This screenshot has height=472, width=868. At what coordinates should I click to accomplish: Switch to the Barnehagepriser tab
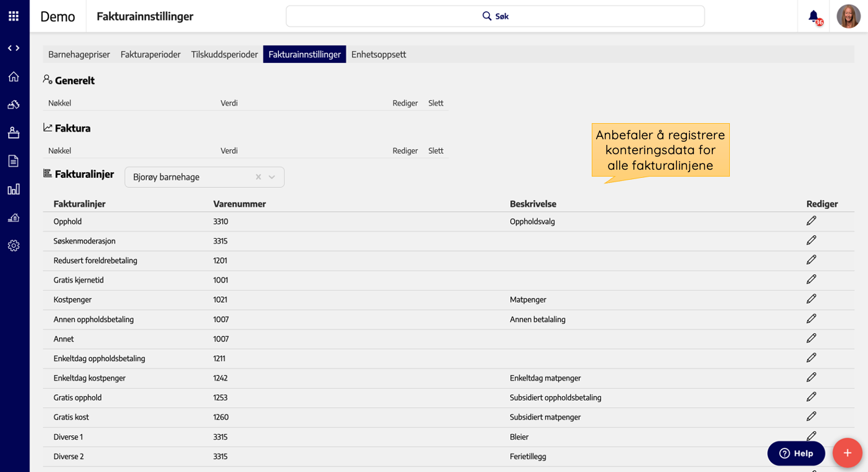point(79,55)
